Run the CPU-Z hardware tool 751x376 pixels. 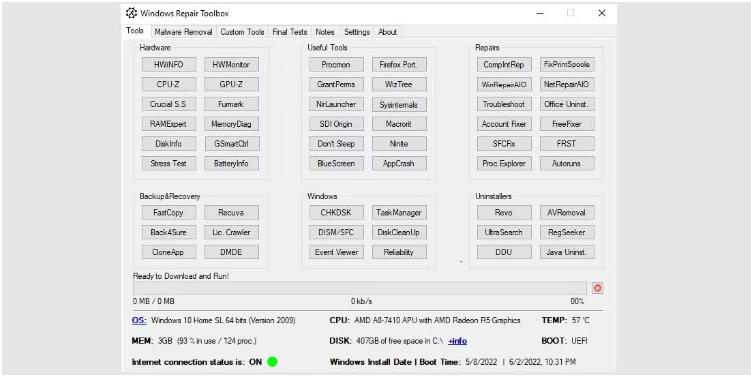point(169,84)
